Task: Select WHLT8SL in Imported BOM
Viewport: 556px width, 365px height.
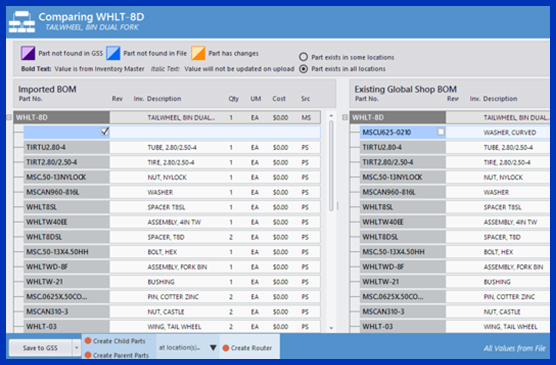Action: pos(66,207)
